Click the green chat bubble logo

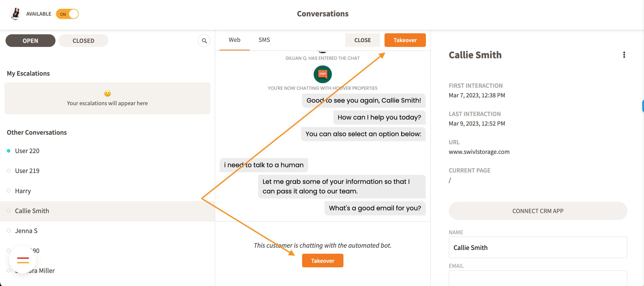[323, 74]
